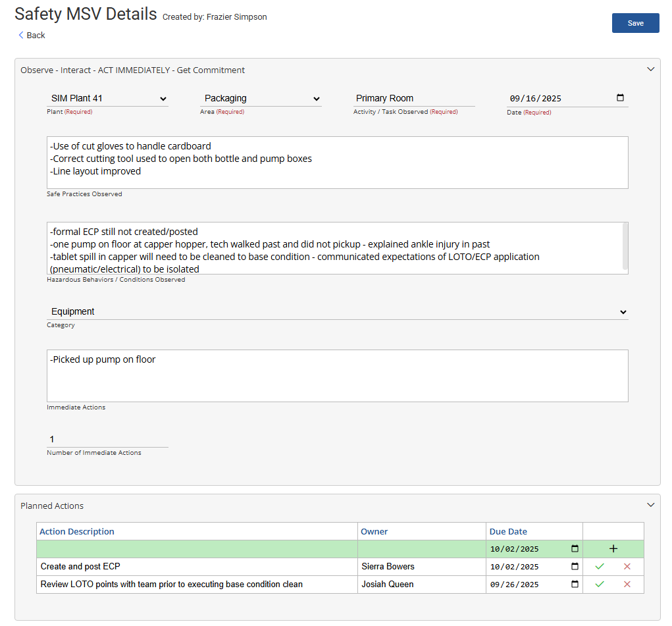Confirm the Create and post ECP row
The image size is (672, 626).
point(600,567)
